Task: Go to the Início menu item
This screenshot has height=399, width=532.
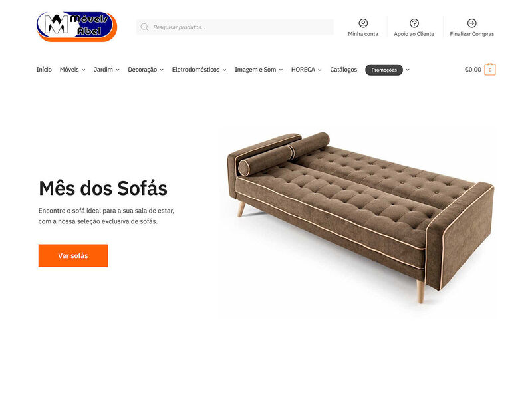Action: pos(44,70)
